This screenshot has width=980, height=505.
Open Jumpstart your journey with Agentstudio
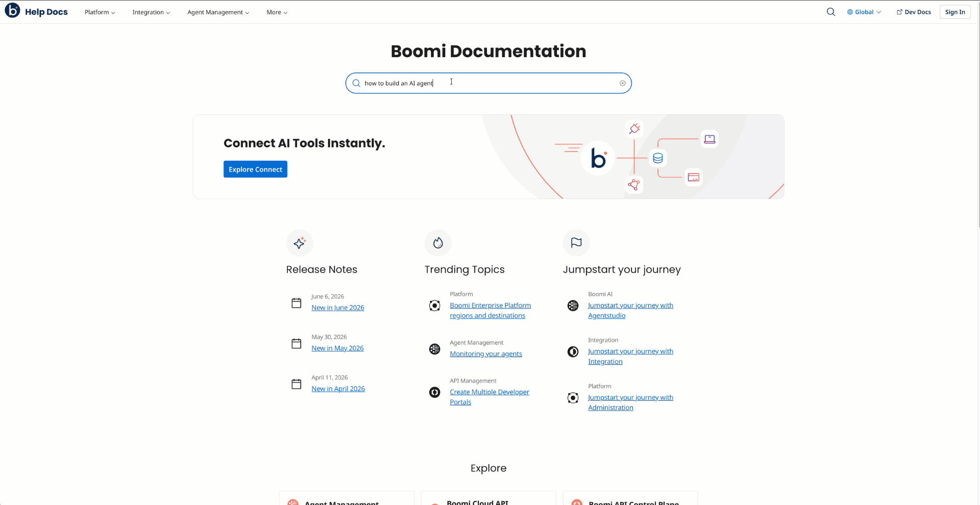coord(630,310)
